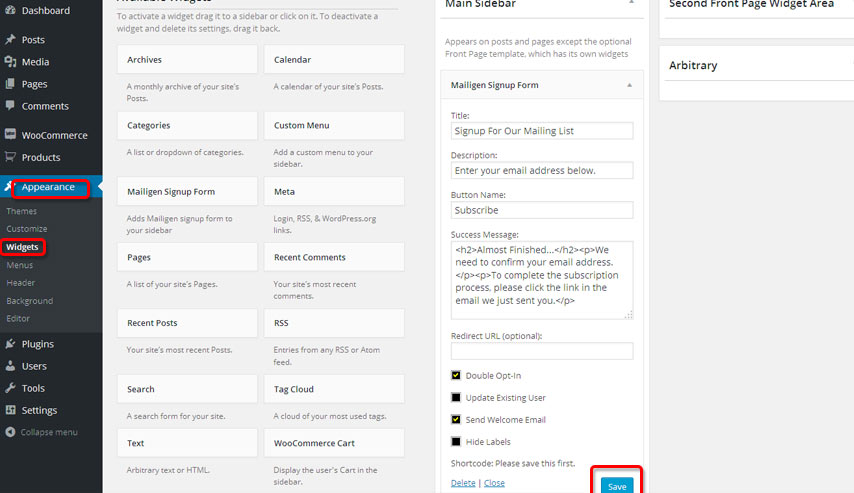
Task: Click the Description input field
Action: 542,171
